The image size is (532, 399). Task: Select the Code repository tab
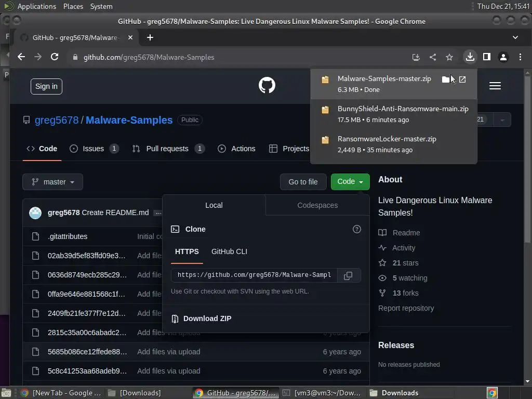(x=42, y=149)
